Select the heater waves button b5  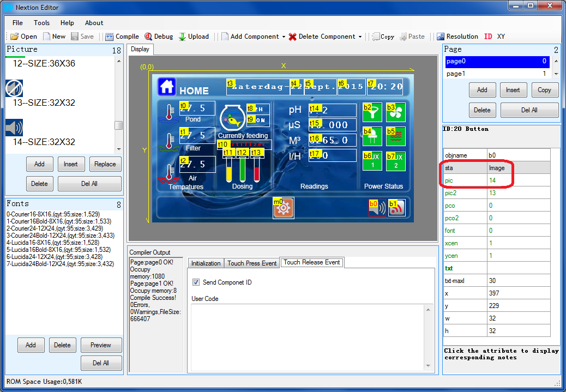tap(396, 136)
